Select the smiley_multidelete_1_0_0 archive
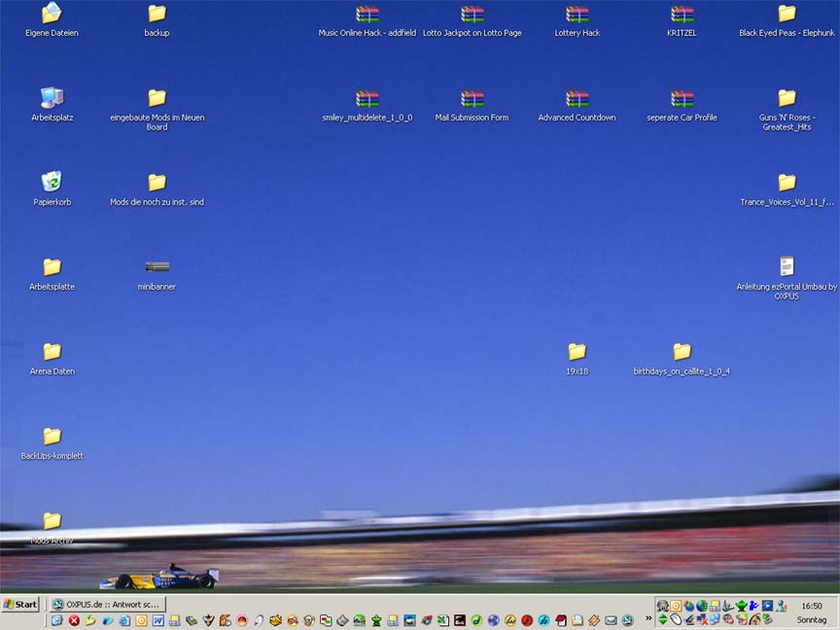 click(367, 99)
